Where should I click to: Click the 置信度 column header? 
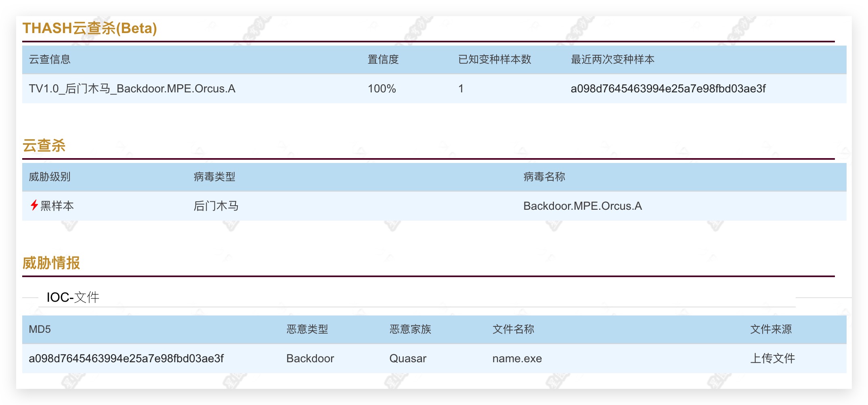(x=383, y=59)
